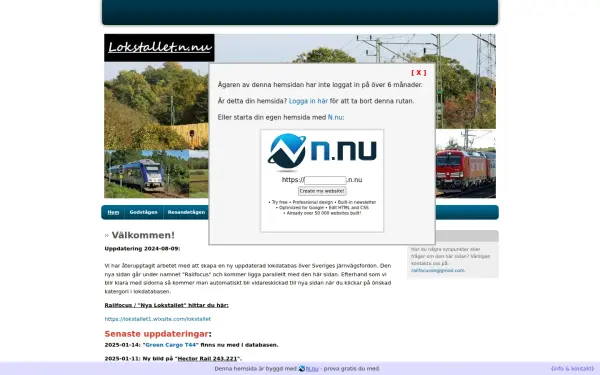Image resolution: width=600 pixels, height=375 pixels.
Task: Click the railfocusse@gmail.com email link
Action: [x=438, y=270]
